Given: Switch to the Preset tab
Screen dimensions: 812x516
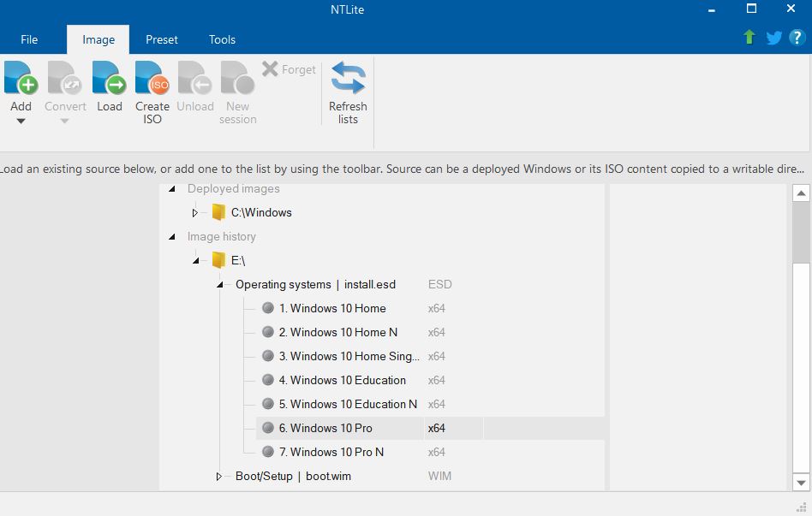Looking at the screenshot, I should (162, 39).
